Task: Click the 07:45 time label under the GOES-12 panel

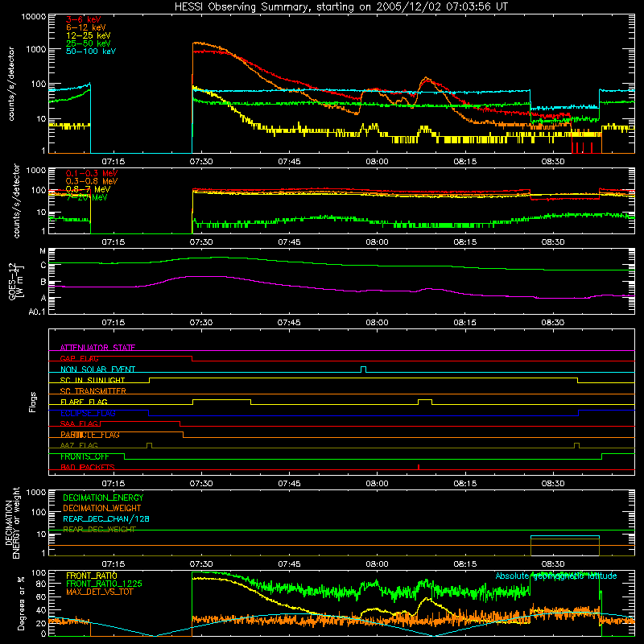Action: click(x=289, y=323)
